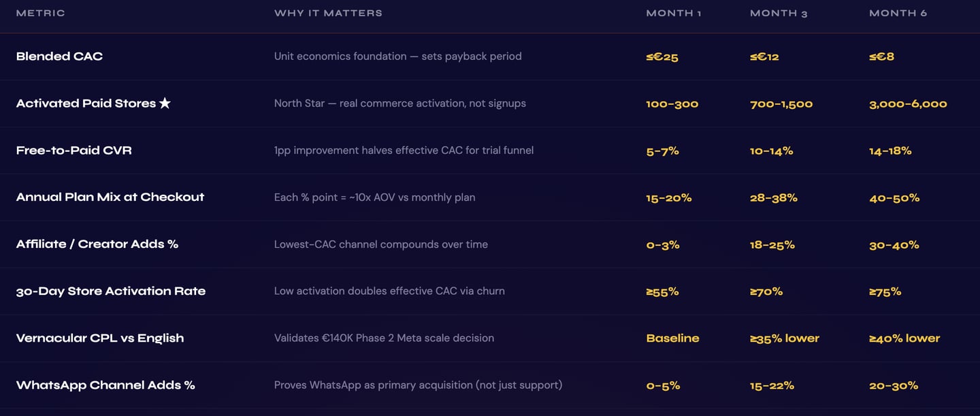
Task: Click the ≤€25 Month 1 CAC value
Action: 662,57
